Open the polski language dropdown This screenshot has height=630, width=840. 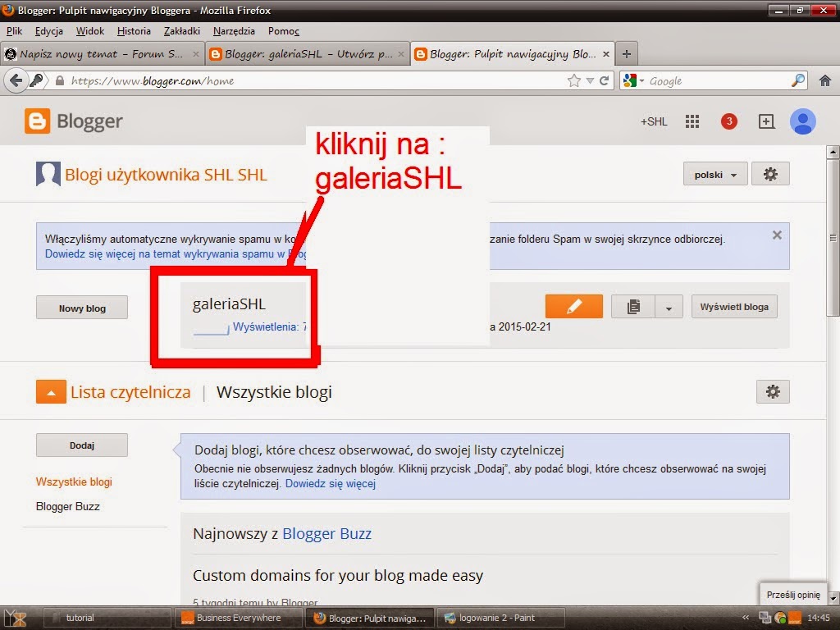(x=715, y=175)
